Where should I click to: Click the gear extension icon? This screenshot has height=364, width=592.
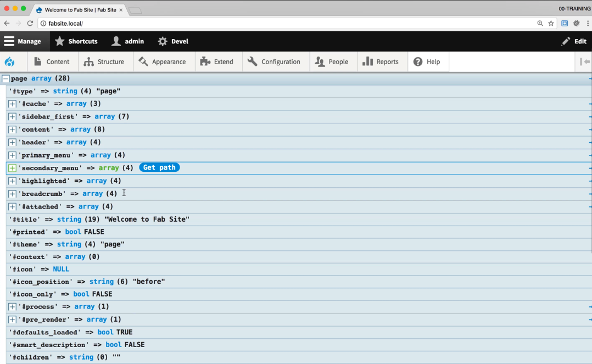(576, 24)
